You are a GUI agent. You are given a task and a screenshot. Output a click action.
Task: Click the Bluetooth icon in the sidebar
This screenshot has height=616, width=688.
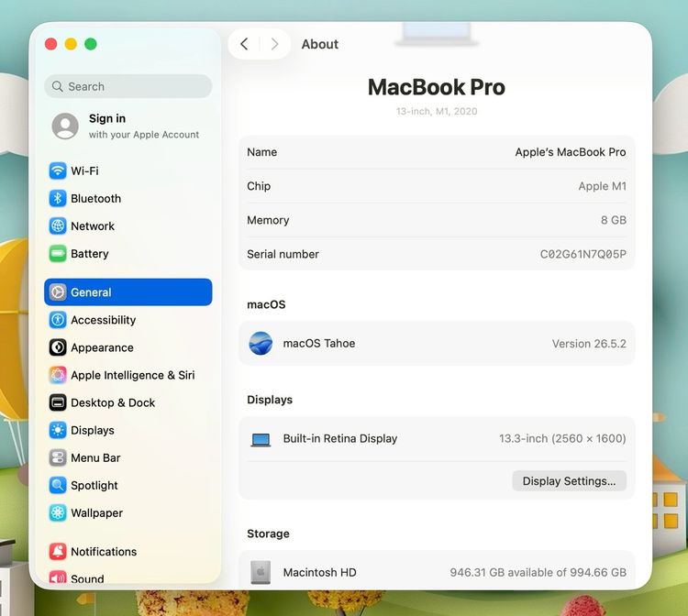58,198
